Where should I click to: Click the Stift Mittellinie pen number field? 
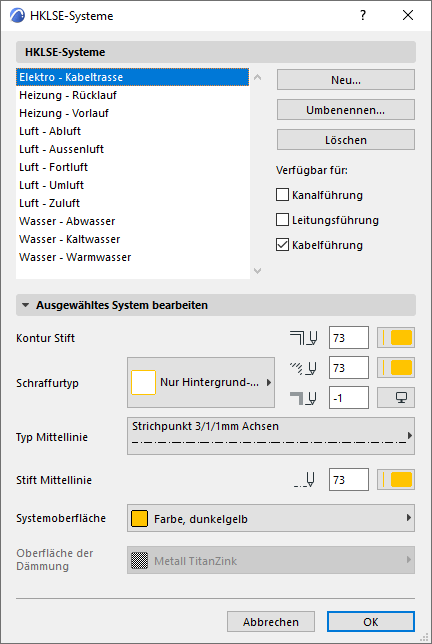(349, 480)
